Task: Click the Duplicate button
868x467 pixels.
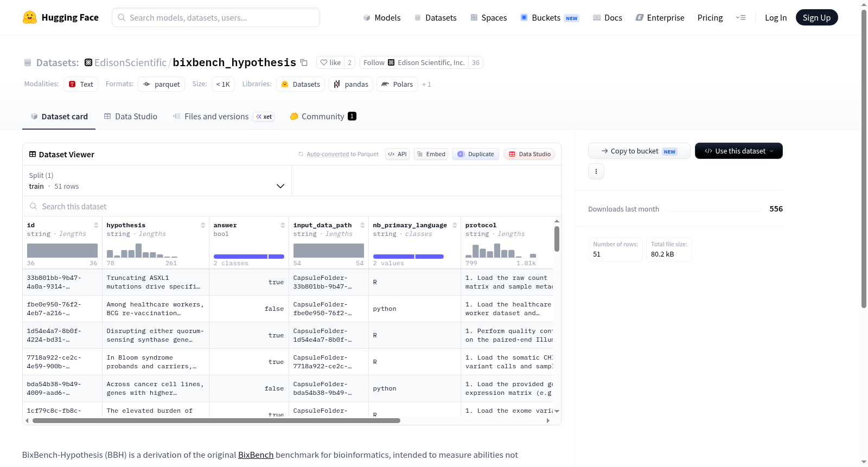Action: tap(476, 154)
